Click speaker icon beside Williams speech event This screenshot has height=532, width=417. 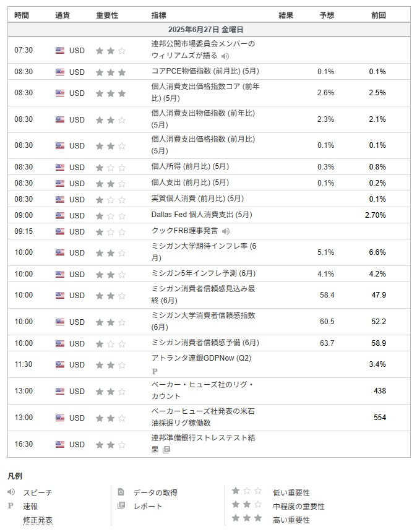225,56
